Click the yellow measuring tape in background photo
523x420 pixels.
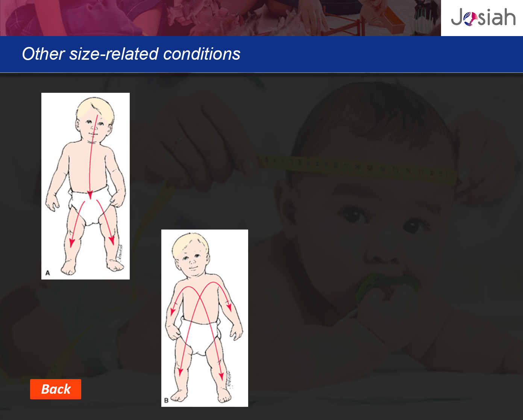click(x=357, y=167)
